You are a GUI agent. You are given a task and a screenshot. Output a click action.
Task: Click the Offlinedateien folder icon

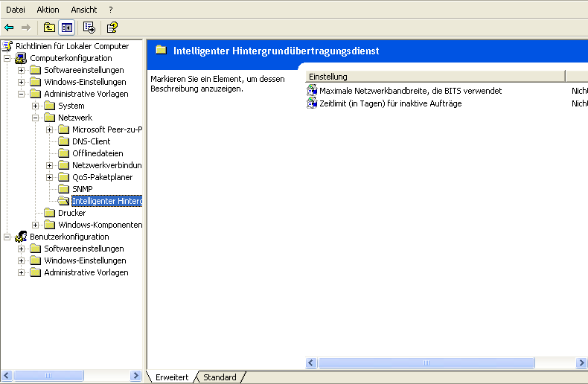(x=64, y=153)
